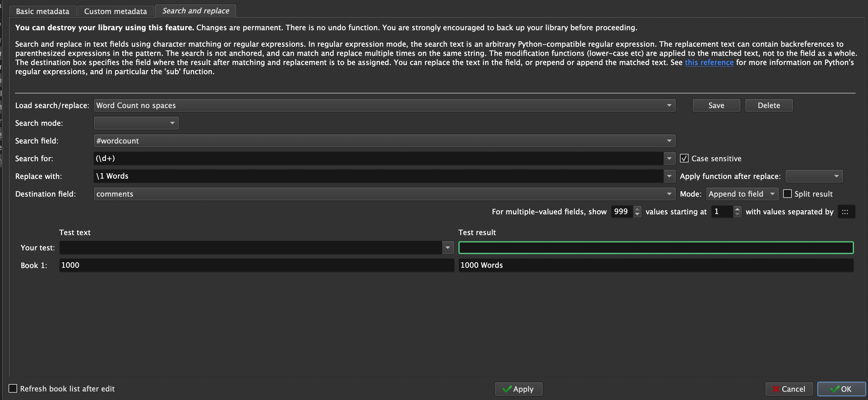Open the 'Your test' text history arrow
Viewport: 868px width, 400px height.
coord(447,248)
